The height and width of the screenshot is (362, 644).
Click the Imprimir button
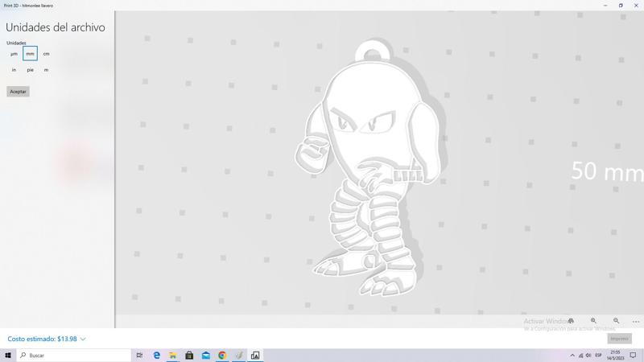[x=619, y=339]
